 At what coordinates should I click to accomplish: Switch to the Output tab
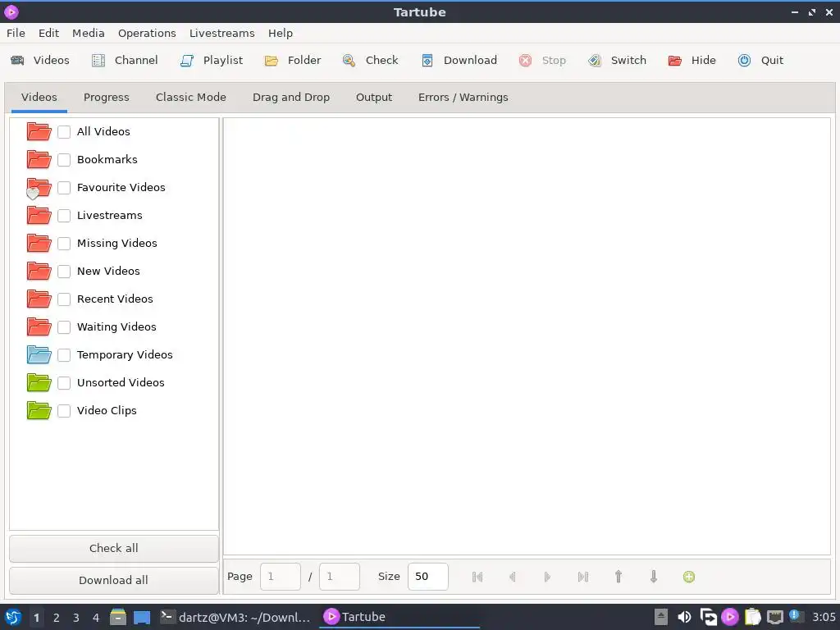coord(374,98)
